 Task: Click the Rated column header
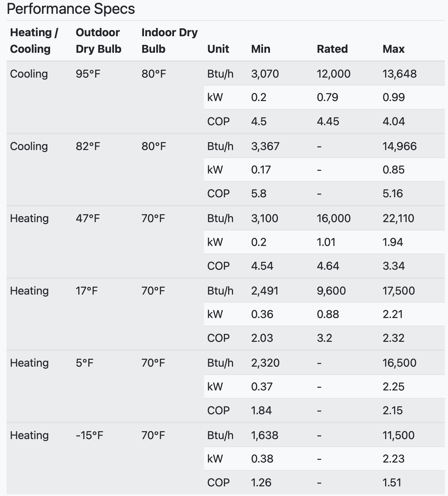click(x=332, y=49)
